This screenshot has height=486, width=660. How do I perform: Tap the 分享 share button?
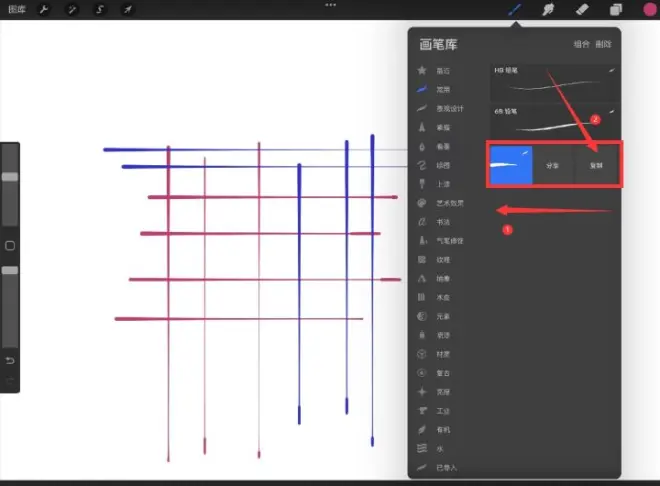point(553,165)
